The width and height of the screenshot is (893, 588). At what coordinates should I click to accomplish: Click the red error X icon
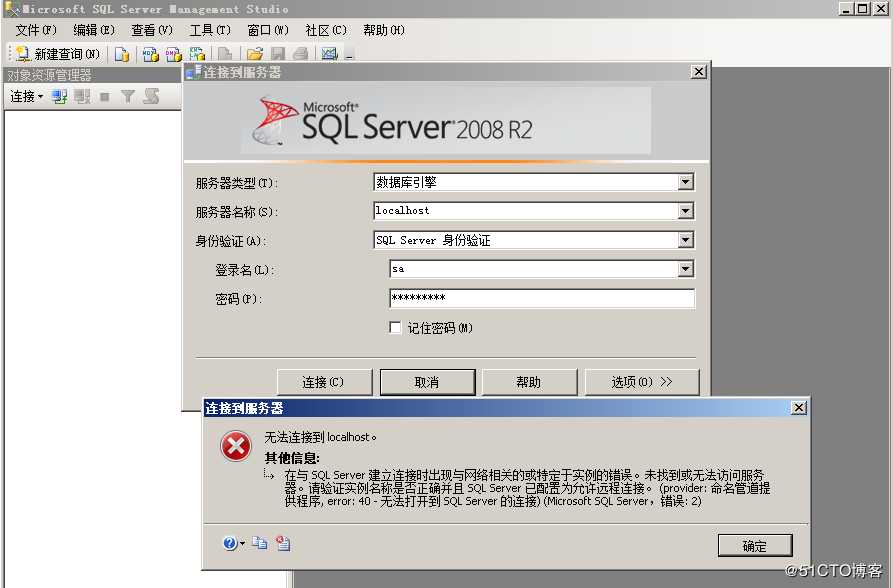(236, 446)
